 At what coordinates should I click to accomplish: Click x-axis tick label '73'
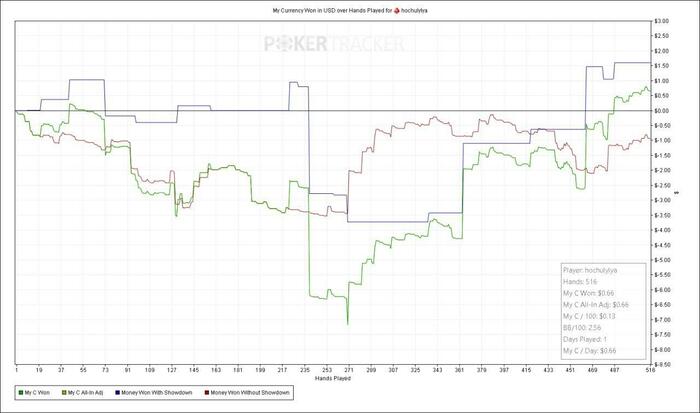pyautogui.click(x=105, y=370)
